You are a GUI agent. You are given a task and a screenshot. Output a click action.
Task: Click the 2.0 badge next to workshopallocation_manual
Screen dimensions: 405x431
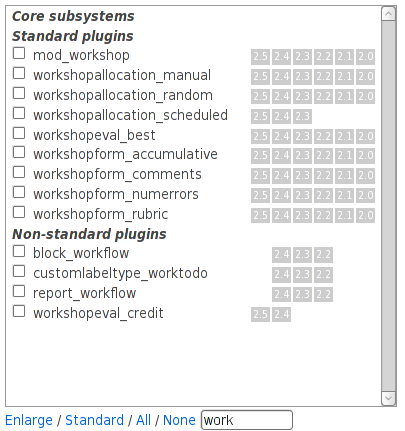click(365, 76)
